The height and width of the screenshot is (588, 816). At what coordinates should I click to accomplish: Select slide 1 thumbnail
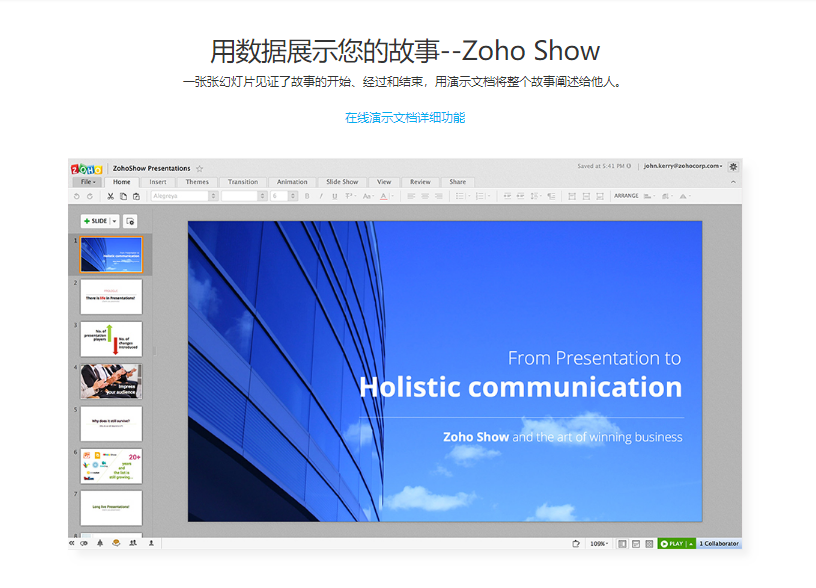click(x=111, y=254)
